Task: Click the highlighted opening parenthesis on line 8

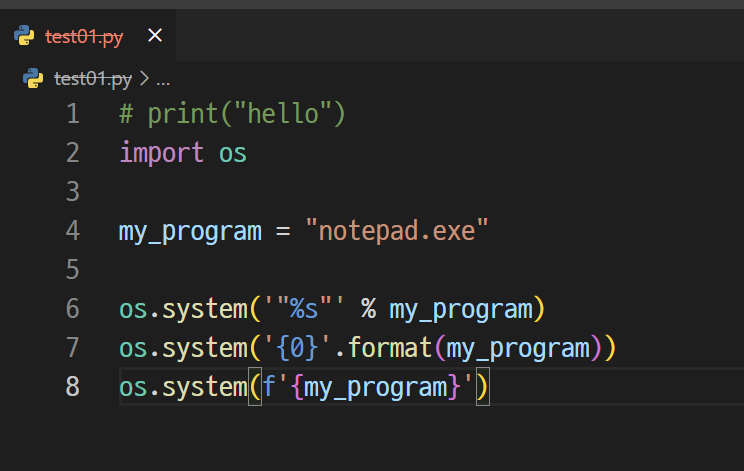Action: pos(255,387)
